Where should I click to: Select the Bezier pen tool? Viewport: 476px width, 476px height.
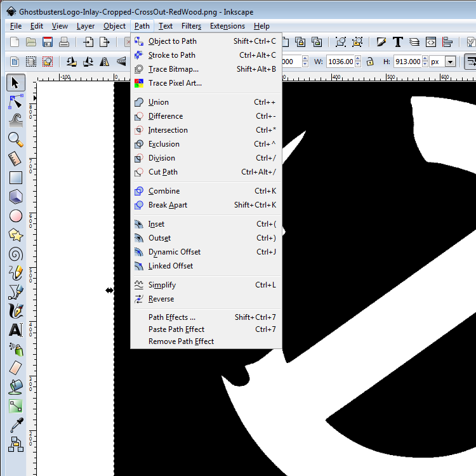(15, 292)
